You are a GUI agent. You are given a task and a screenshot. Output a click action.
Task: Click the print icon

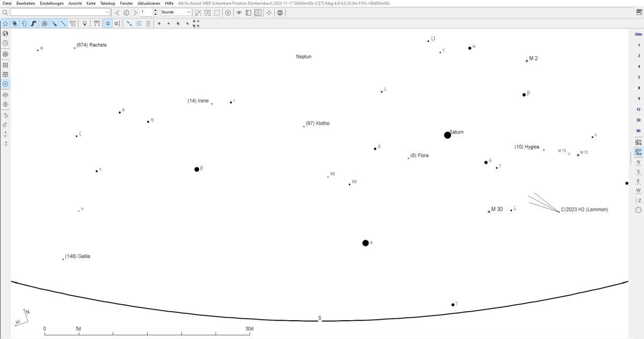(x=280, y=12)
